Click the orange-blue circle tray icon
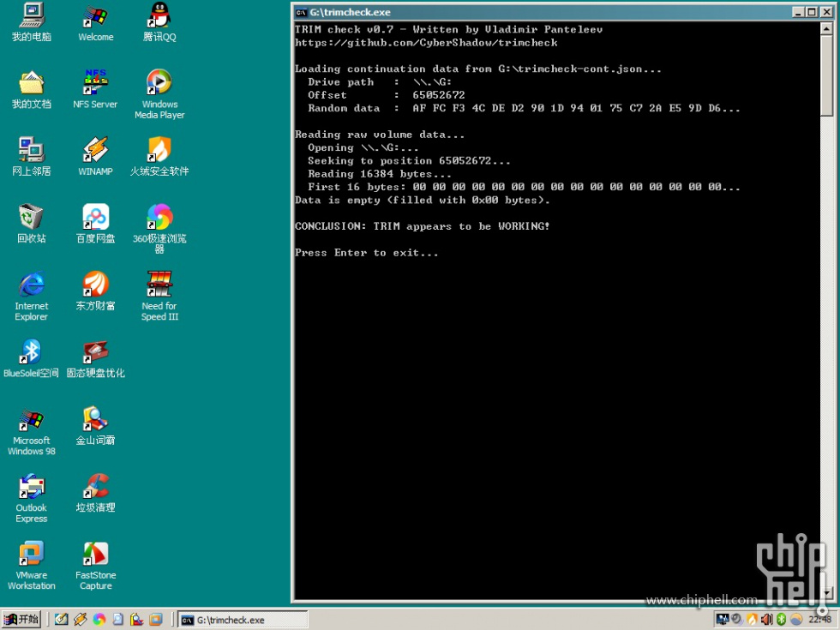The height and width of the screenshot is (630, 840). click(x=796, y=620)
